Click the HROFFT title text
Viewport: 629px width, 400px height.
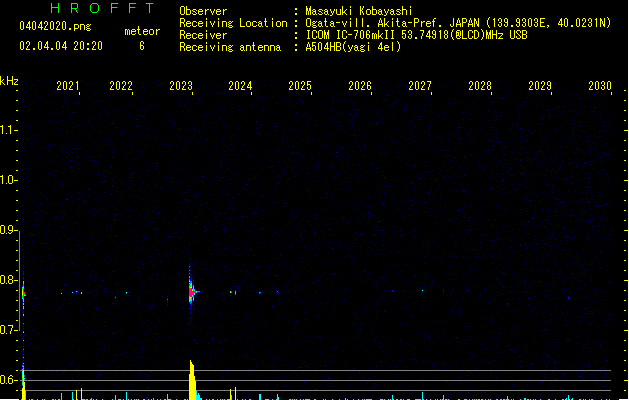point(102,8)
